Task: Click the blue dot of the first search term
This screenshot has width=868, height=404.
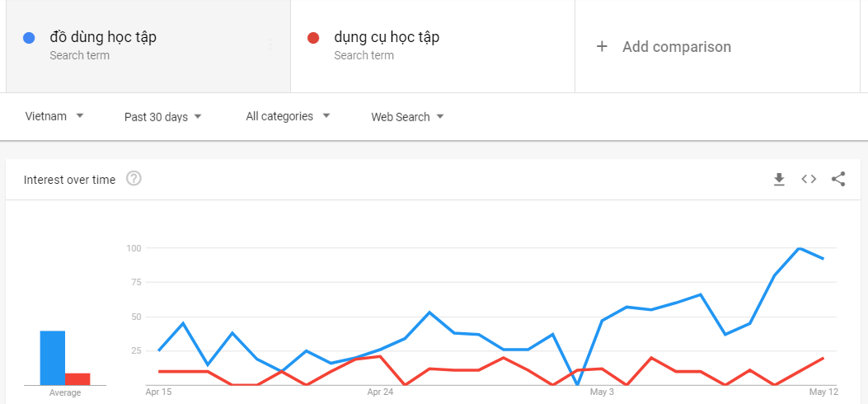Action: coord(29,38)
